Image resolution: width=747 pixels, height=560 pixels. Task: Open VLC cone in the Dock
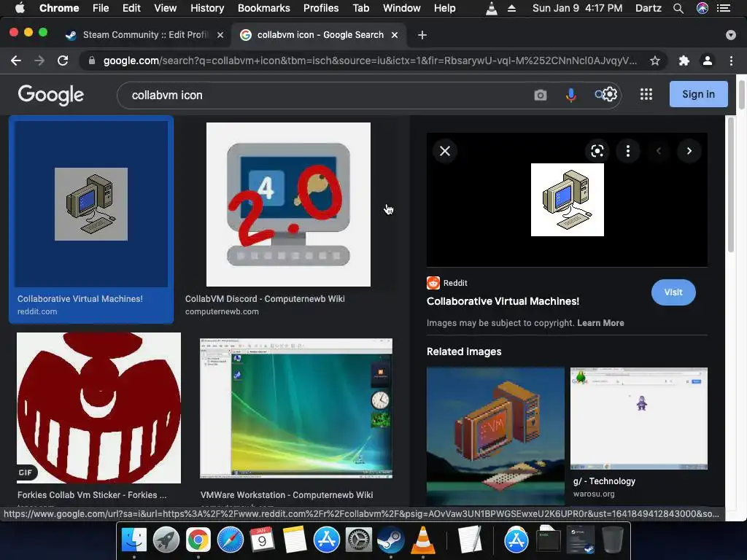tap(422, 540)
